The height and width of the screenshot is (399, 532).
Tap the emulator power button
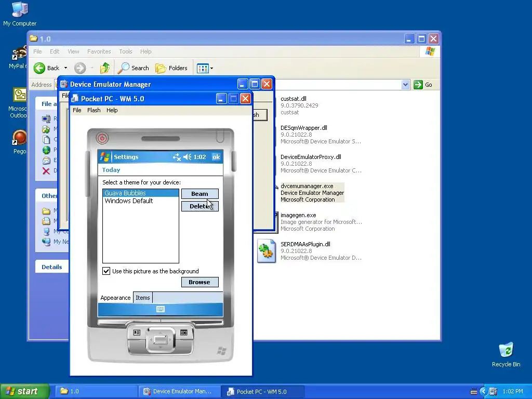click(x=102, y=138)
